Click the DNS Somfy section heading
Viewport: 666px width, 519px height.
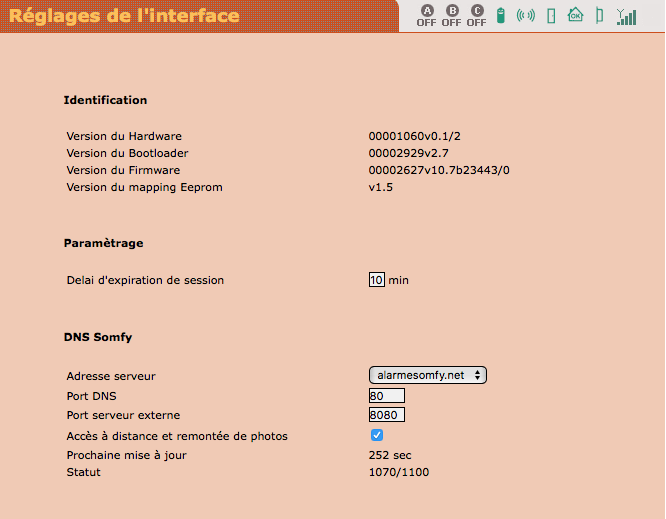pos(98,338)
